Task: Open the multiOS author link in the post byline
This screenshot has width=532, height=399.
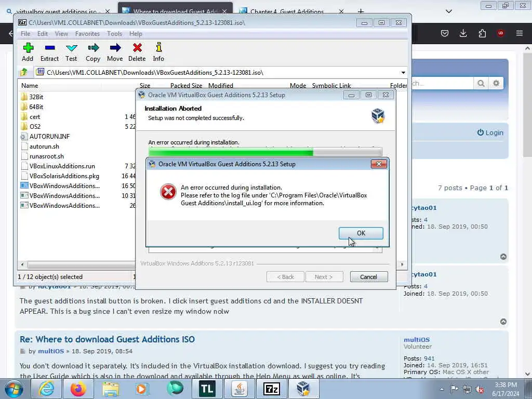Action: point(51,351)
